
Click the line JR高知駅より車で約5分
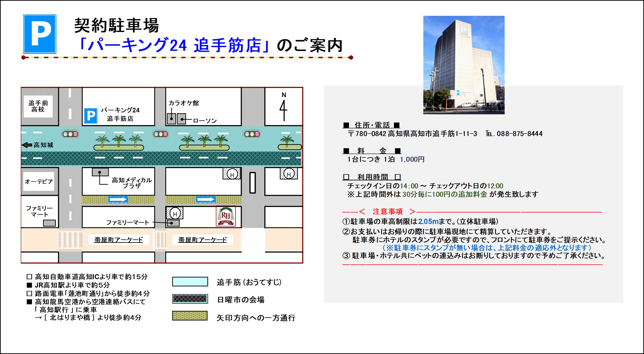click(68, 285)
